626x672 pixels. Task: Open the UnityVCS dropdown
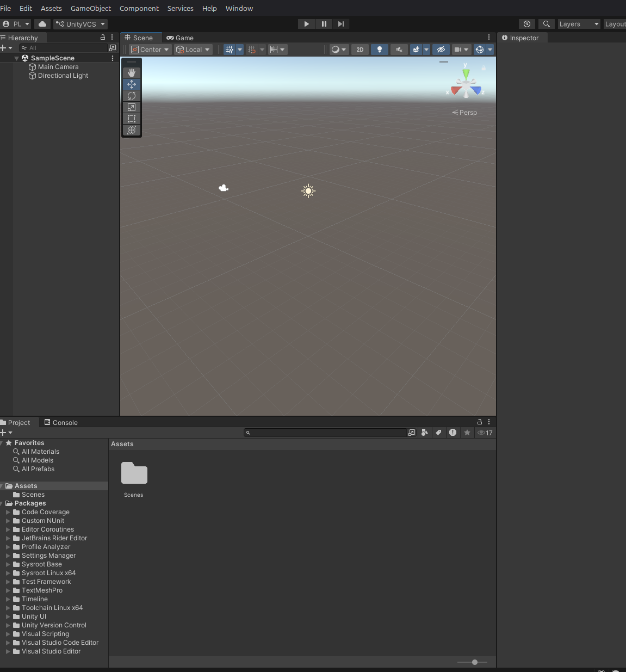80,24
